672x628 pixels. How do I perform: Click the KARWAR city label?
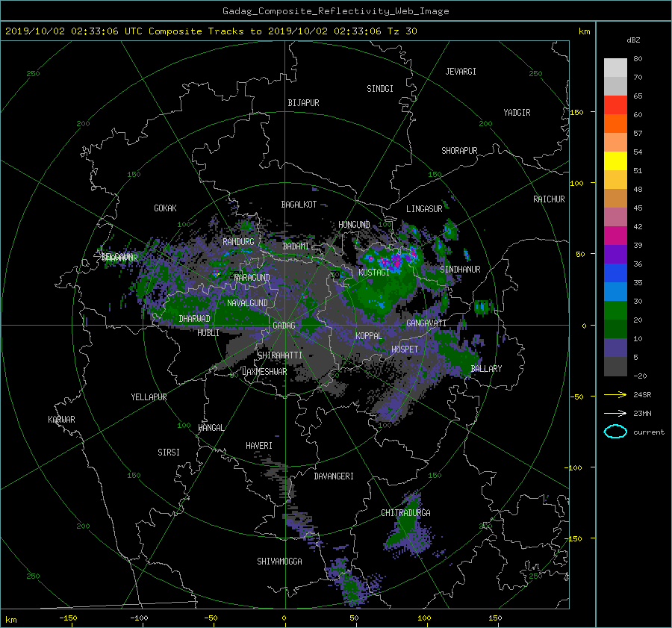pos(61,419)
